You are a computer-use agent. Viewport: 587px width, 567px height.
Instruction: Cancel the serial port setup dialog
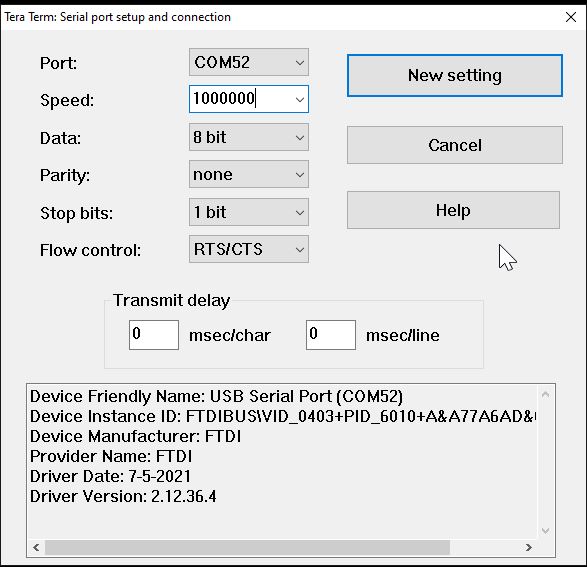[455, 145]
